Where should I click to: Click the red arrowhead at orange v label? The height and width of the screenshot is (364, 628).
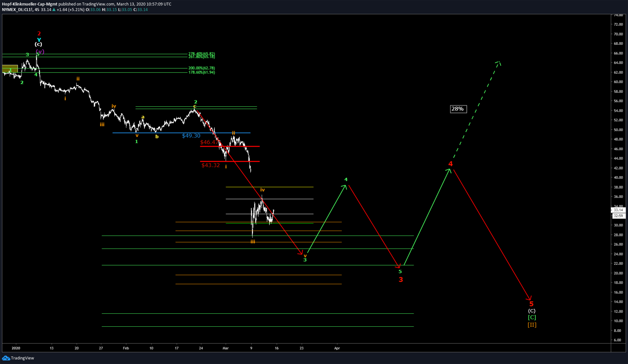pyautogui.click(x=301, y=252)
